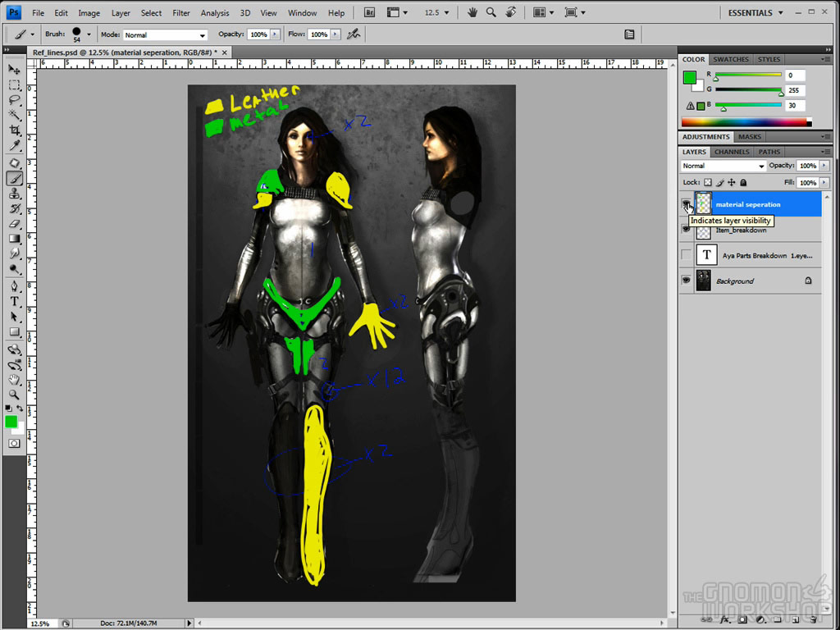
Task: Open the brush preset picker dropdown
Action: click(x=89, y=34)
